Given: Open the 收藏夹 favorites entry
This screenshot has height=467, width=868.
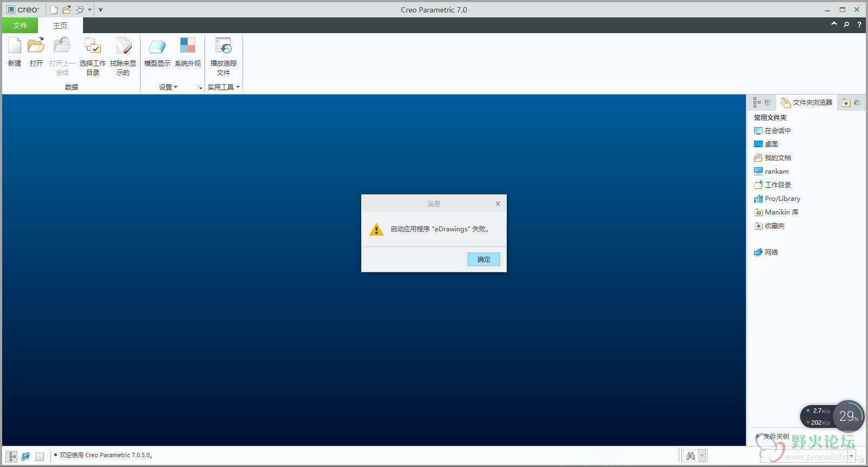Looking at the screenshot, I should 769,226.
